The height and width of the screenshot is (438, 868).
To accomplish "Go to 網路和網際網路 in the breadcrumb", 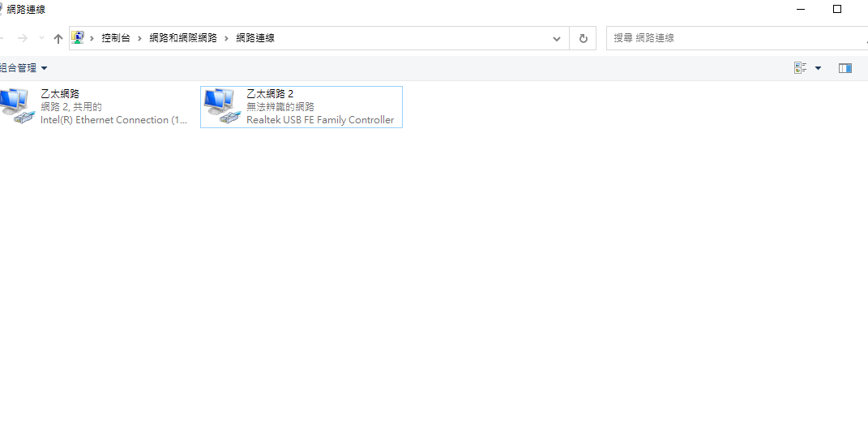I will click(x=183, y=38).
